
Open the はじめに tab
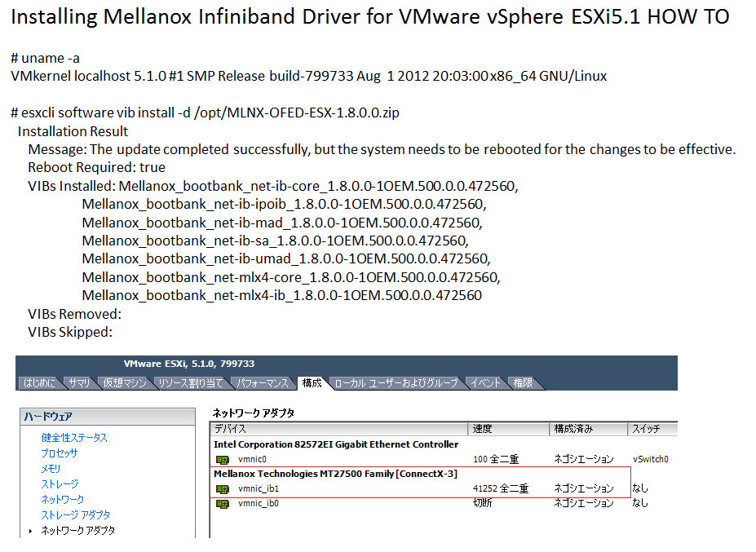pyautogui.click(x=39, y=382)
